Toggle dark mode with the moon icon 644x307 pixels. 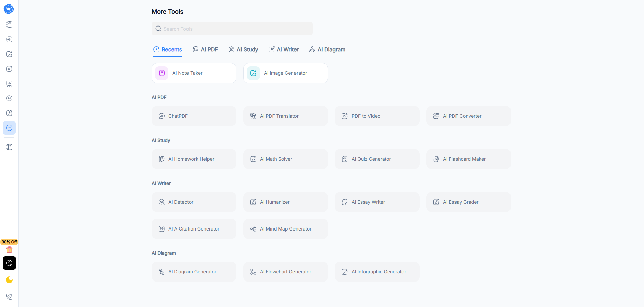point(9,280)
